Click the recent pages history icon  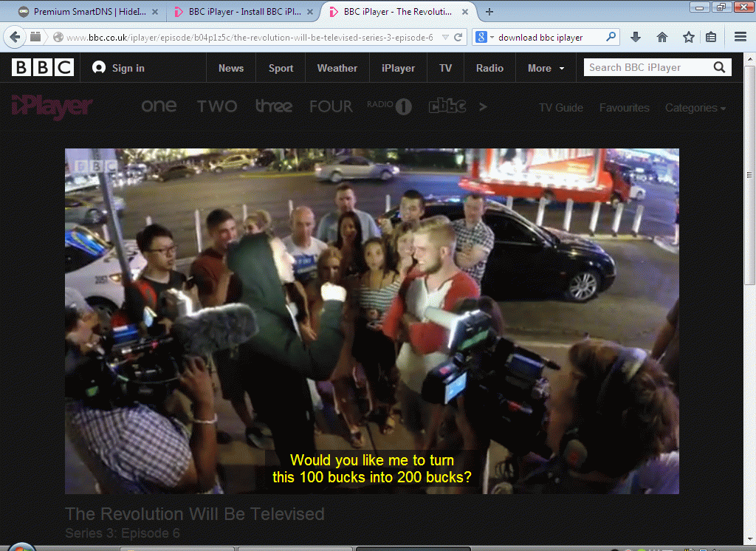(35, 37)
